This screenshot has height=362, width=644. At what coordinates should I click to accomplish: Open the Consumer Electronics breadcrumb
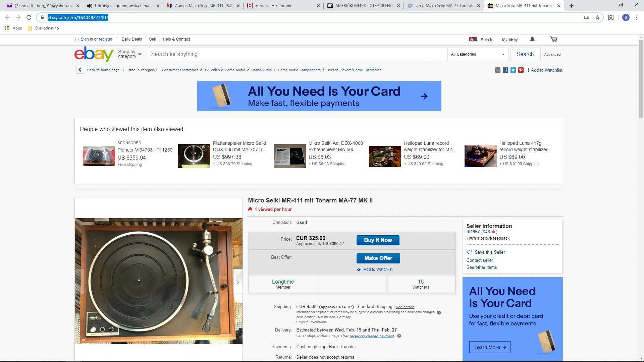point(180,70)
